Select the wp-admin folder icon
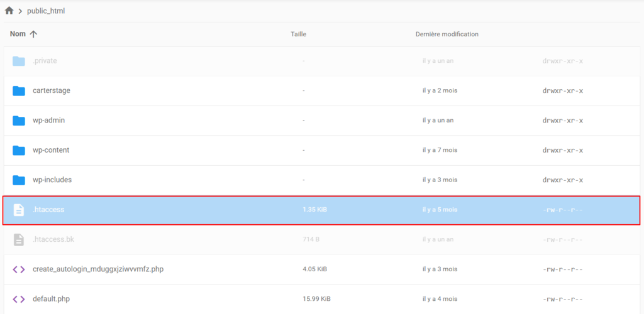The image size is (644, 314). tap(19, 121)
